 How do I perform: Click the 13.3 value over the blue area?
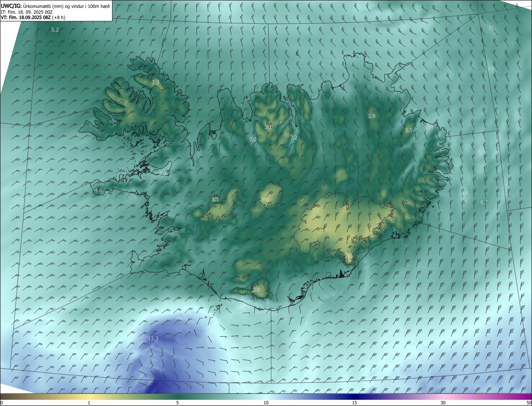tap(153, 339)
